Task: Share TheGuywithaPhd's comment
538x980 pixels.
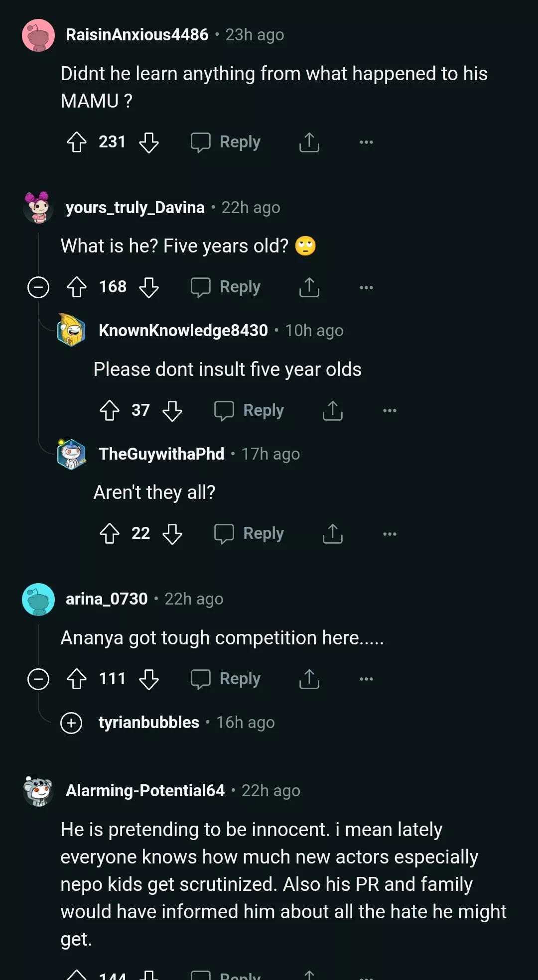Action: click(332, 534)
